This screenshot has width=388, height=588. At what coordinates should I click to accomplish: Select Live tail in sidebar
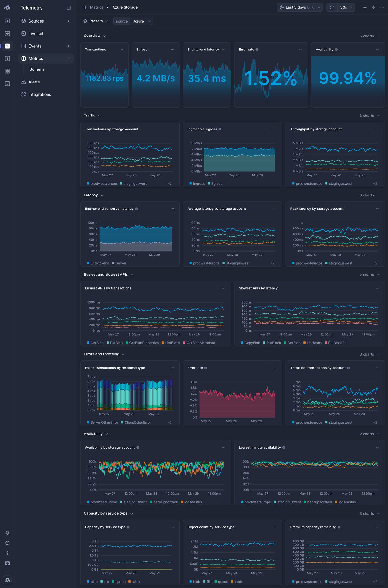[46, 33]
